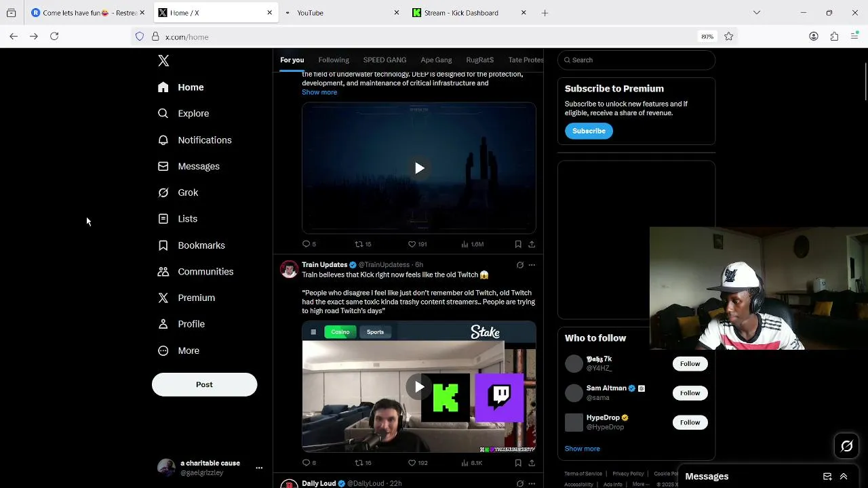Open more options on Daily Loud post
Viewport: 868px width, 488px height.
(x=532, y=484)
